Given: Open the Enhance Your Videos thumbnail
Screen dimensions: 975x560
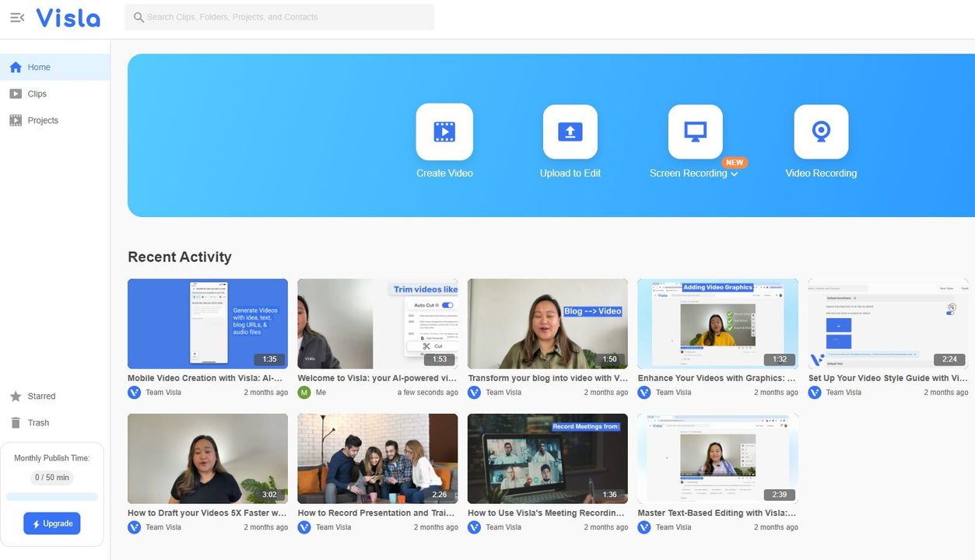Looking at the screenshot, I should [x=718, y=324].
